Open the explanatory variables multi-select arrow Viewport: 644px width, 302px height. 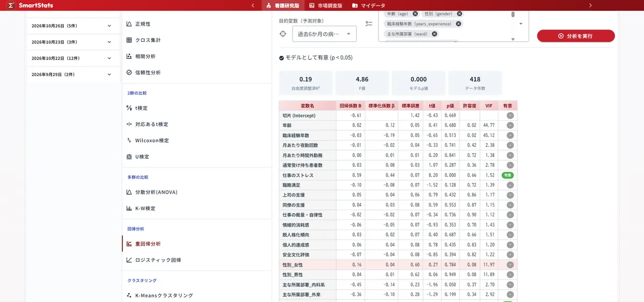click(x=521, y=24)
